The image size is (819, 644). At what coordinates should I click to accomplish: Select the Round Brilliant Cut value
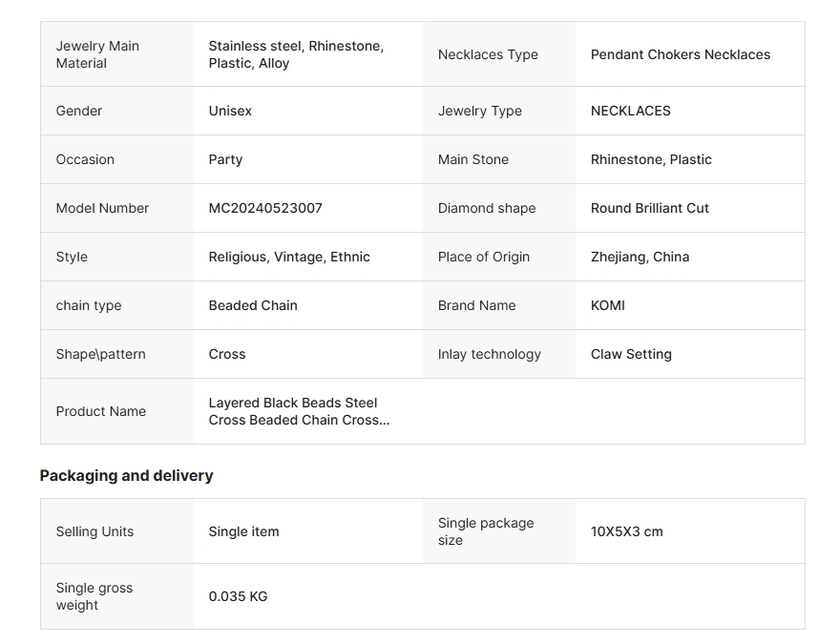coord(650,208)
